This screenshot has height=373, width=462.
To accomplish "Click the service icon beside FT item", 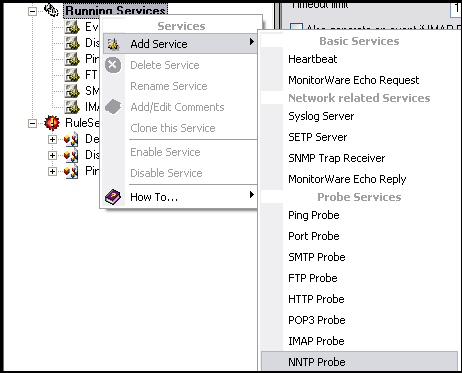I will (x=72, y=75).
